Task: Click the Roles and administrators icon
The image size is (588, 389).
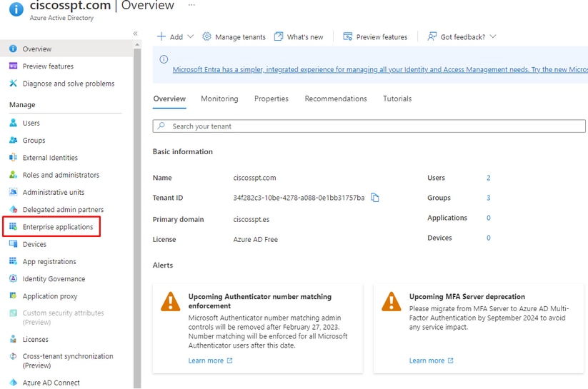Action: coord(13,175)
